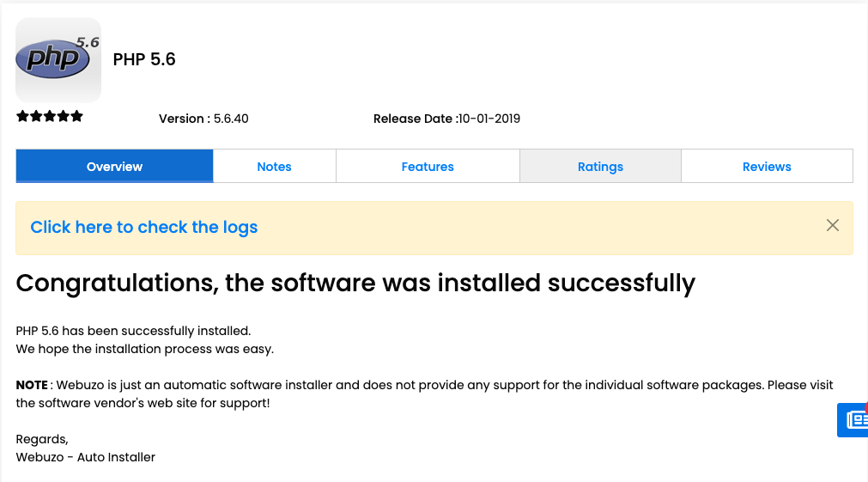Open the Notes tab

click(274, 167)
